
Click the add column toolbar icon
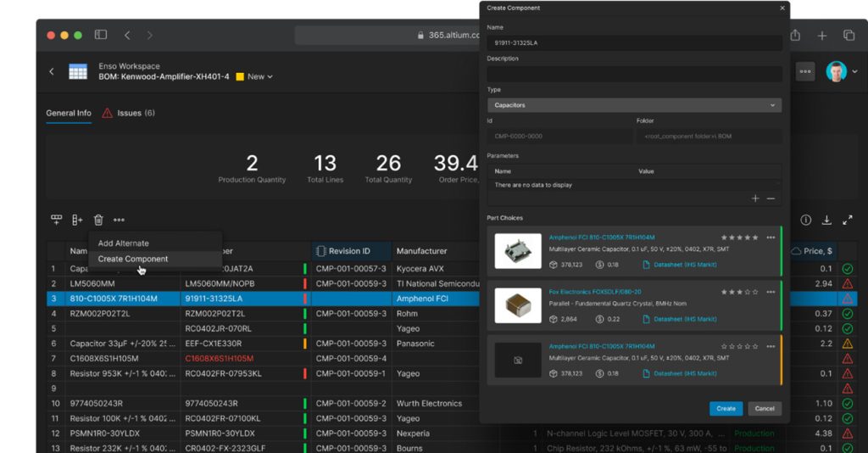click(77, 220)
